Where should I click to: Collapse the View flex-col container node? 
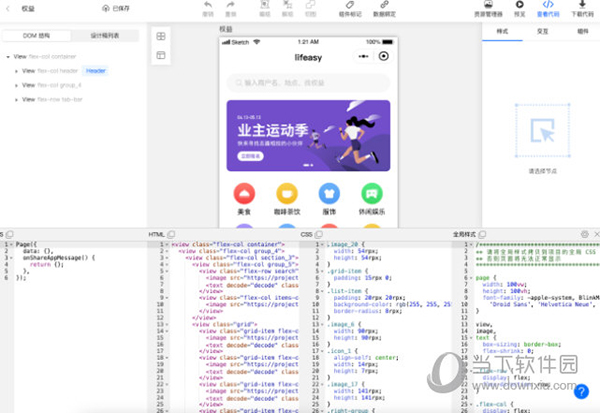(10, 57)
